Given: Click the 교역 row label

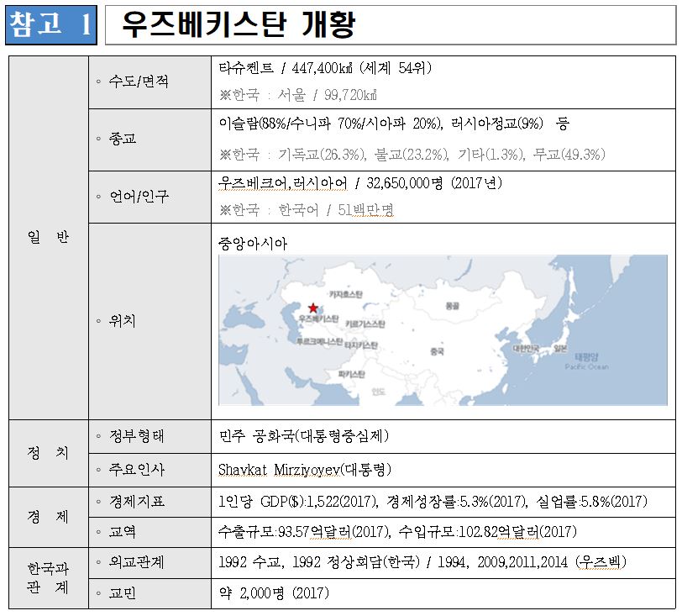Looking at the screenshot, I should point(122,532).
